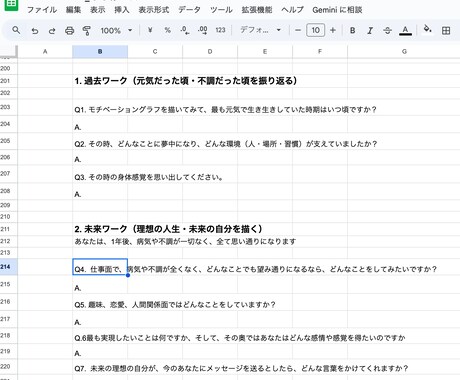The width and height of the screenshot is (460, 380).
Task: Open the 表示 menu
Action: click(x=97, y=10)
